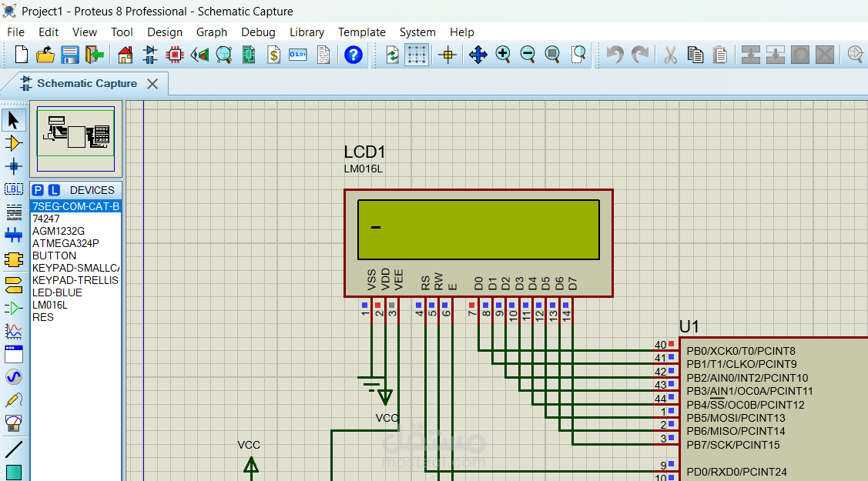Screen dimensions: 868x481
Task: Copy selection to clipboard icon
Action: (x=695, y=55)
